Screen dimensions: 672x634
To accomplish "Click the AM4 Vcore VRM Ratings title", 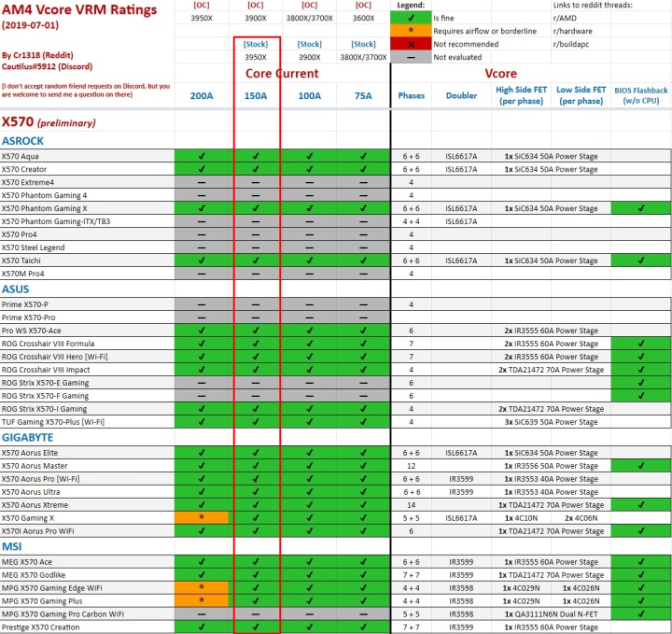I will point(79,9).
